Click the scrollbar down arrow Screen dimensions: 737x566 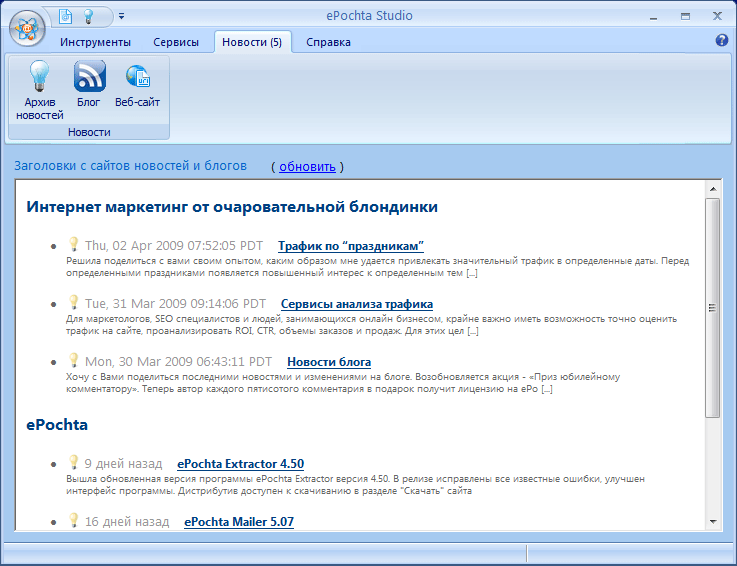pos(713,522)
